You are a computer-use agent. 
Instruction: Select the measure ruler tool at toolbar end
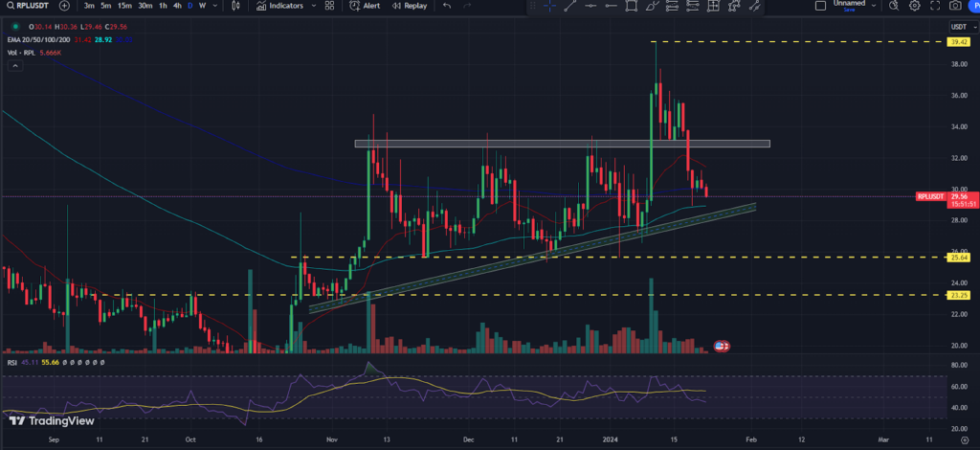tap(754, 6)
